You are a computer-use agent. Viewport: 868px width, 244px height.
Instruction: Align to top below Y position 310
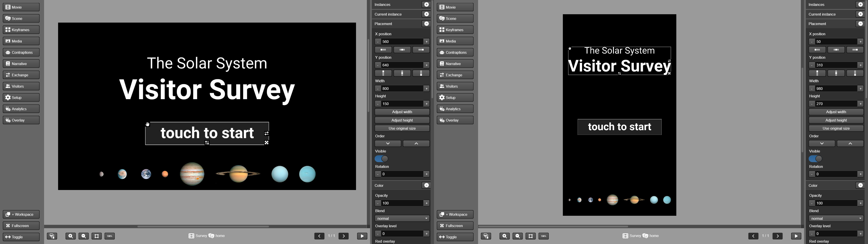point(817,73)
